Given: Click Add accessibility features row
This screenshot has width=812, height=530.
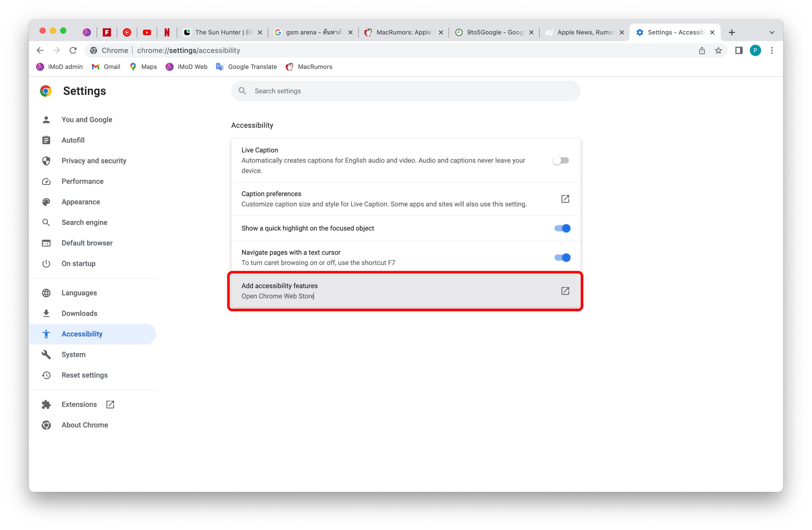Looking at the screenshot, I should 405,291.
